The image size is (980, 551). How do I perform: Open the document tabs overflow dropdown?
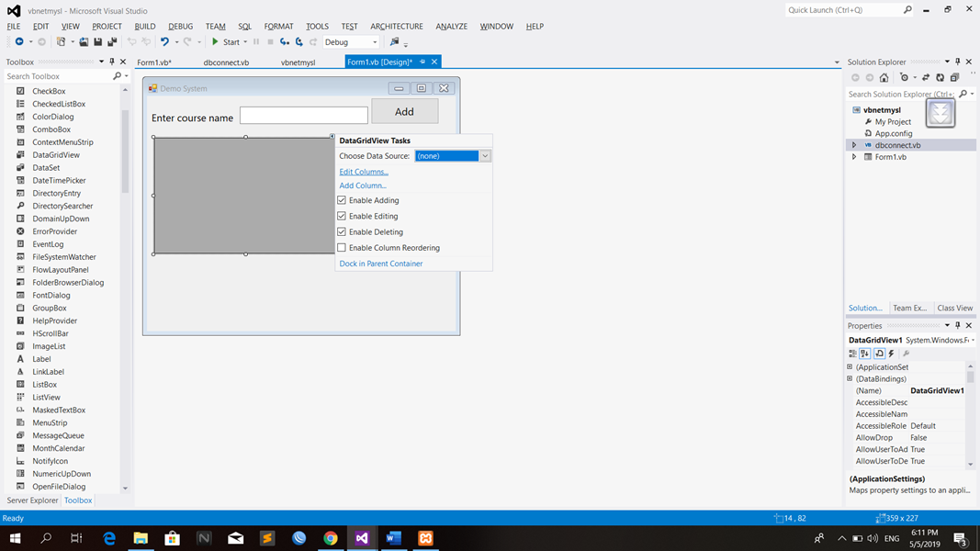tap(837, 62)
